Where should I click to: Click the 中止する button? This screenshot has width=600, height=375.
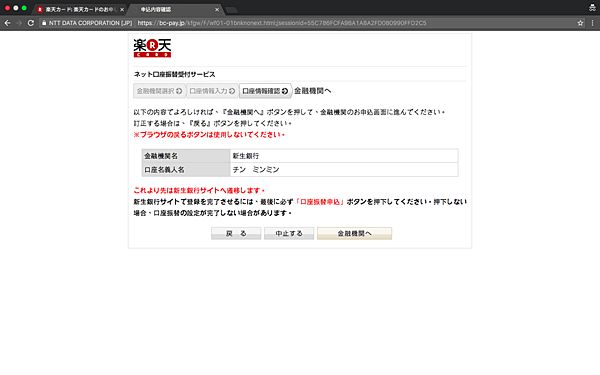tap(289, 233)
